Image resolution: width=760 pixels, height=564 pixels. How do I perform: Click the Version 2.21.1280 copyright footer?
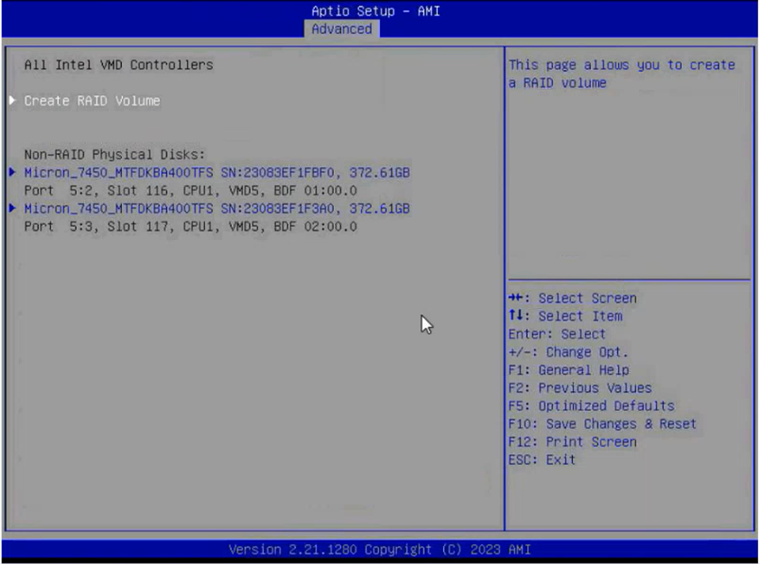pyautogui.click(x=380, y=549)
